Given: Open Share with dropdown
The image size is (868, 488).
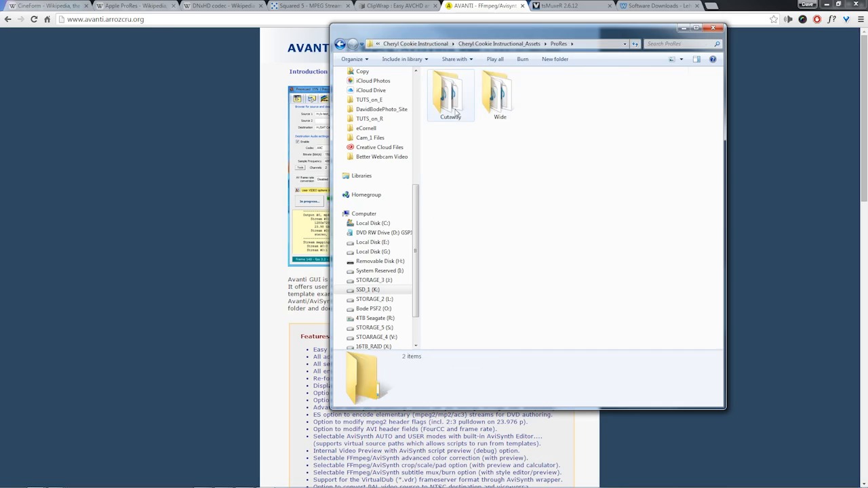Looking at the screenshot, I should [x=457, y=59].
